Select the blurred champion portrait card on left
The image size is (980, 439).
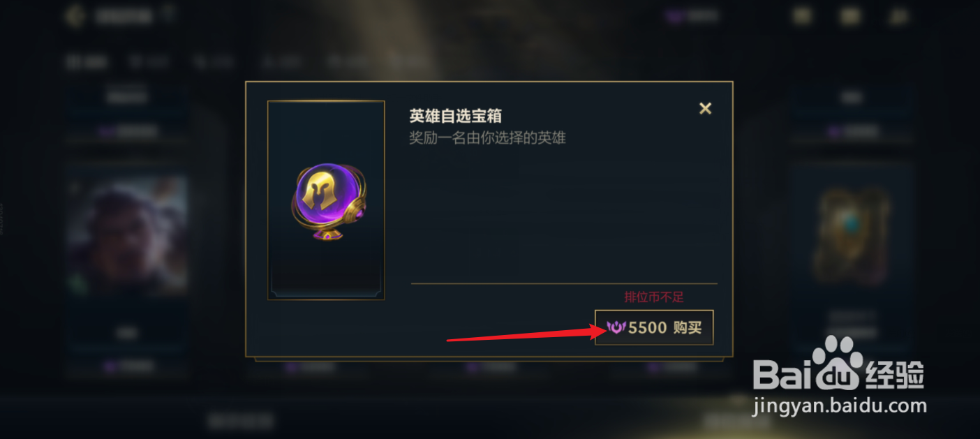127,234
